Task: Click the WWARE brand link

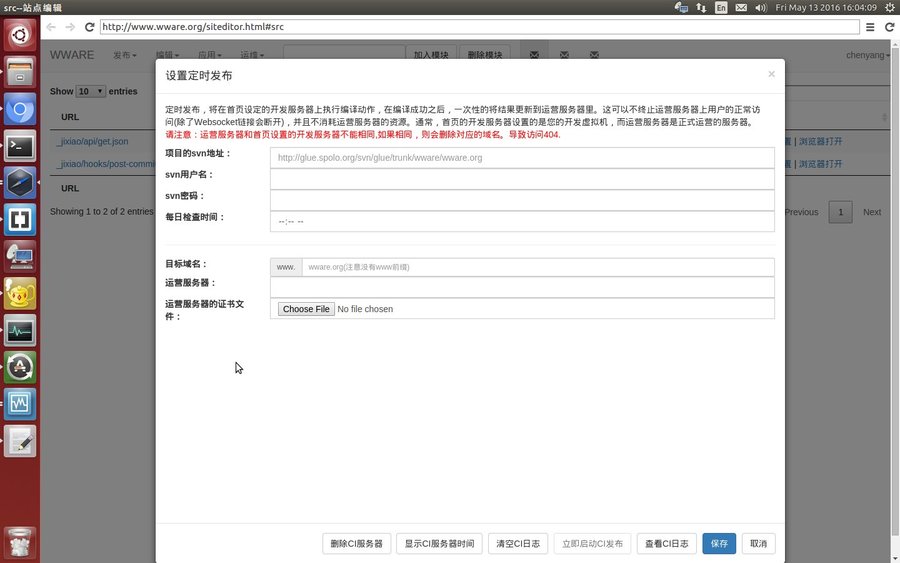Action: [x=72, y=55]
